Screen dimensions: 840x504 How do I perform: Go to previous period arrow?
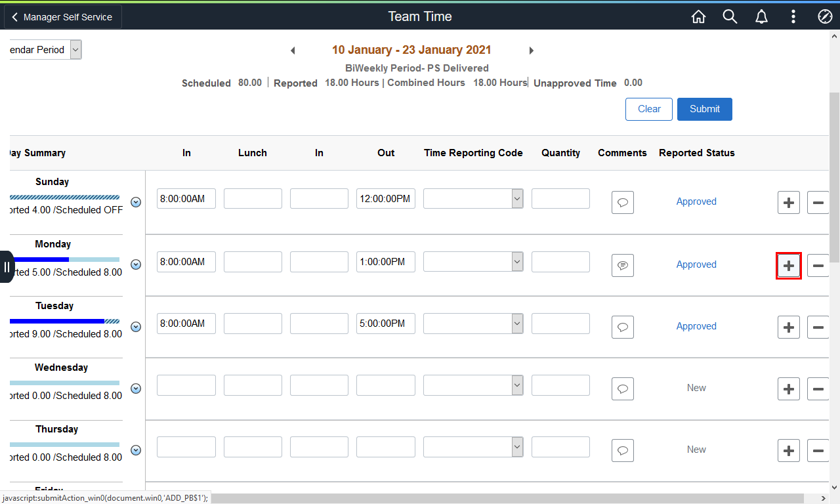pyautogui.click(x=293, y=51)
